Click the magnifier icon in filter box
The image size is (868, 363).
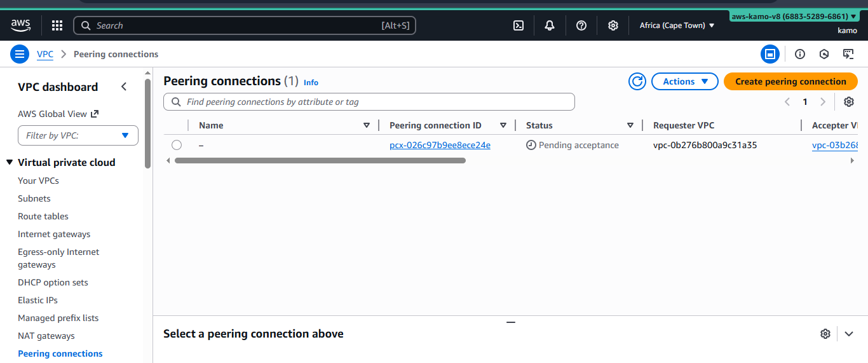click(x=176, y=102)
